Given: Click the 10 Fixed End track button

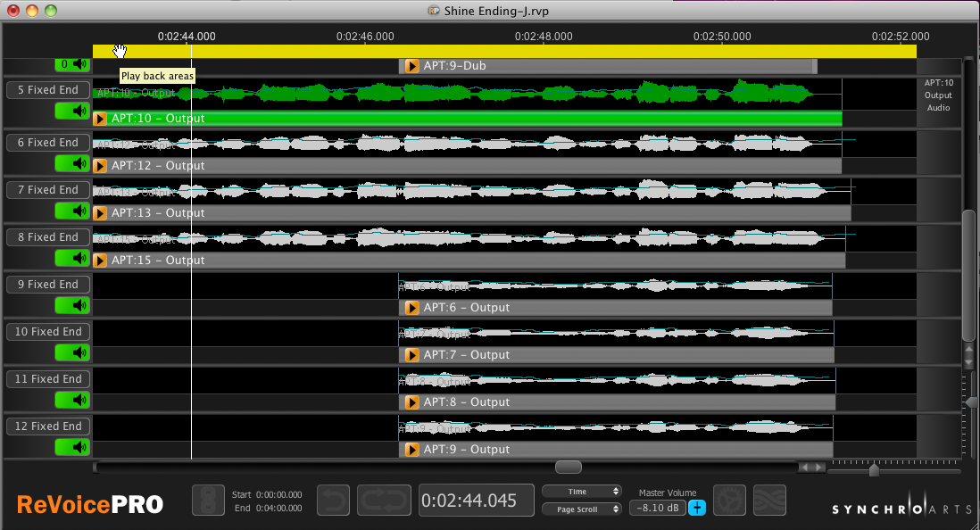Looking at the screenshot, I should point(48,332).
